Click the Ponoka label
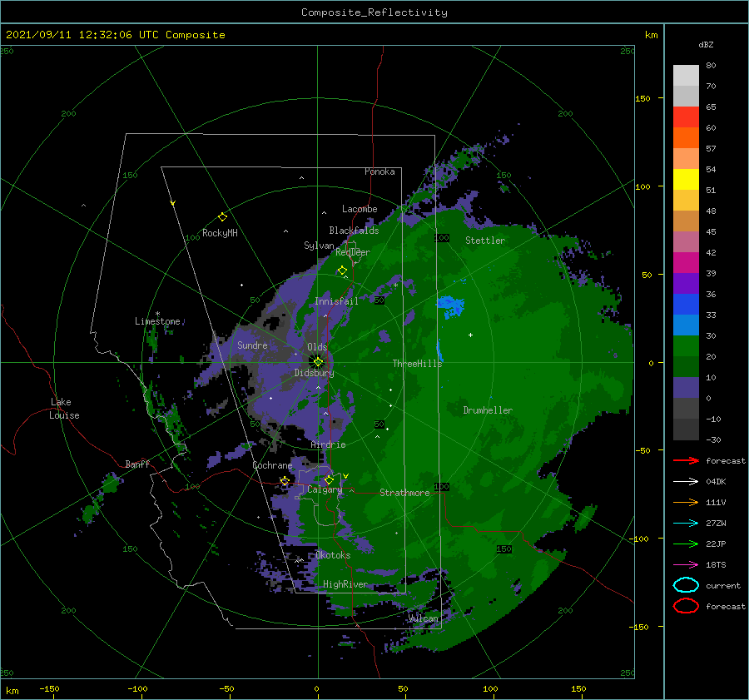Viewport: 749px width, 700px height. click(379, 171)
